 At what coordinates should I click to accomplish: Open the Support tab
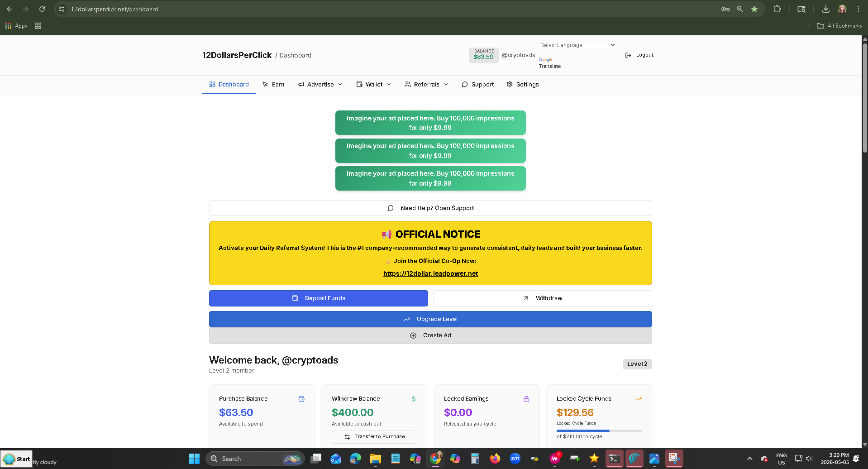477,85
